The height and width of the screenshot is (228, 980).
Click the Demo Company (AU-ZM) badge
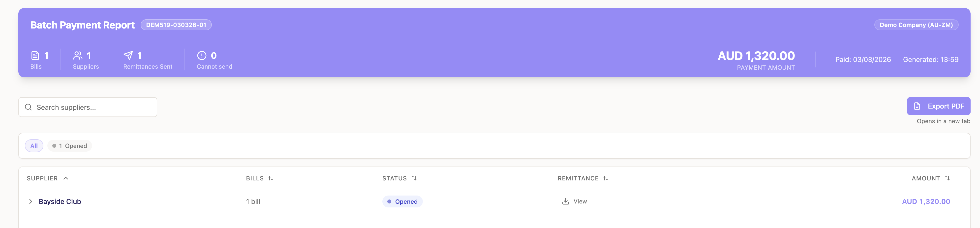pos(916,25)
